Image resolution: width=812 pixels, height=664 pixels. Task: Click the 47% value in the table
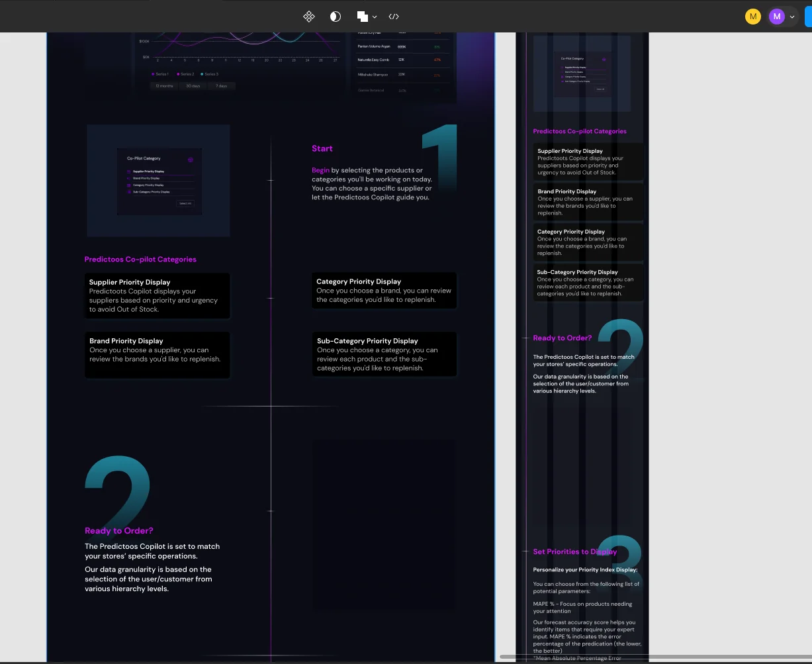pos(437,60)
